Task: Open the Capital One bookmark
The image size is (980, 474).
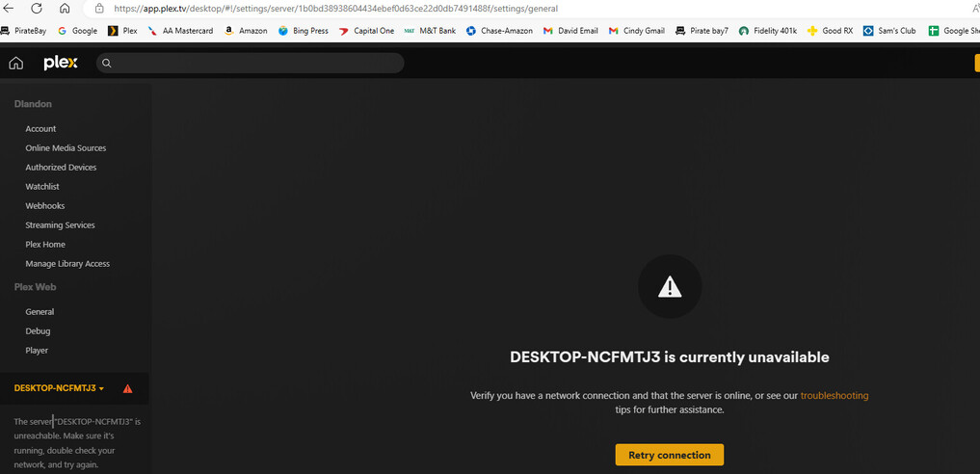Action: 366,31
